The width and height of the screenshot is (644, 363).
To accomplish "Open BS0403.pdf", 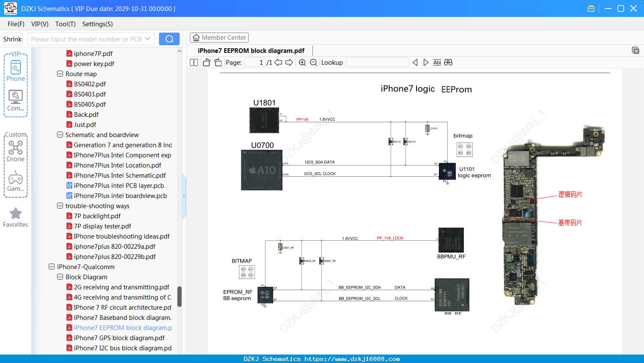I will pos(90,94).
